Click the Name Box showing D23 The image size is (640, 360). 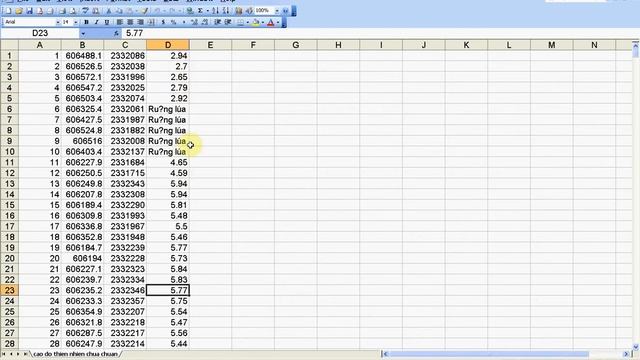40,33
